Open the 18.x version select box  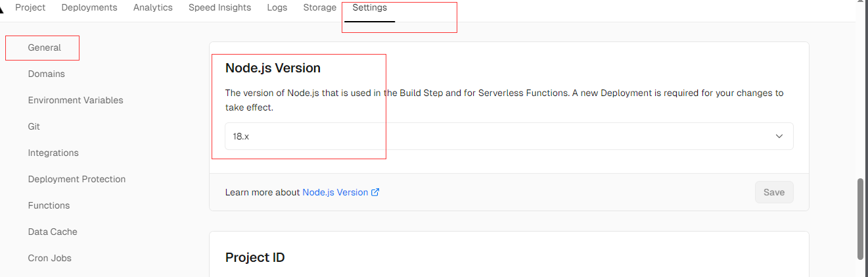coord(509,136)
